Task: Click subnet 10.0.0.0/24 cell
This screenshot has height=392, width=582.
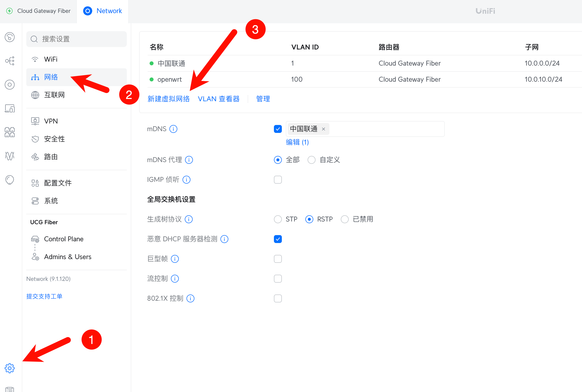Action: click(x=542, y=64)
